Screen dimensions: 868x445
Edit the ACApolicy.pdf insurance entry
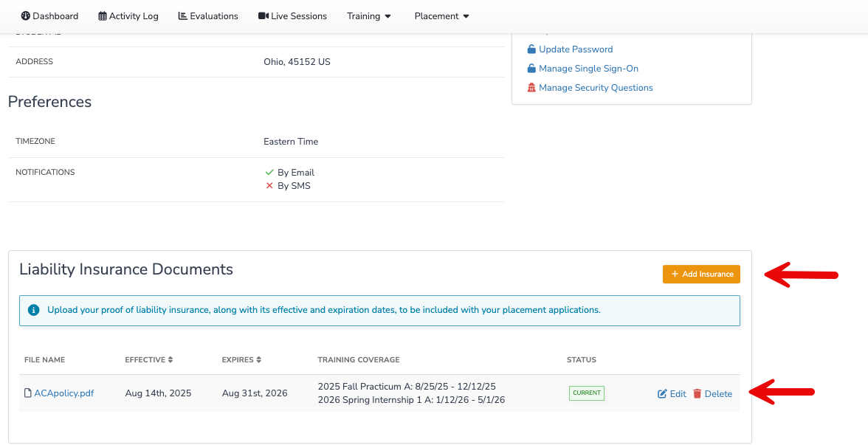point(672,394)
